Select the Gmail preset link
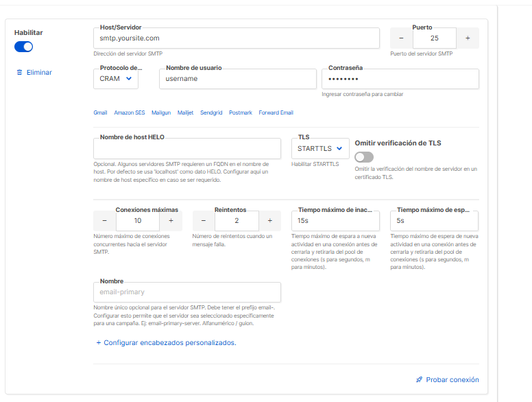This screenshot has width=532, height=402. coord(100,113)
